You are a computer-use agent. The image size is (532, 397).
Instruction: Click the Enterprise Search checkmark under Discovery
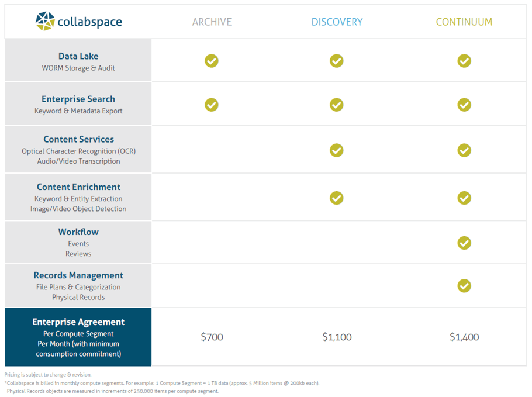[x=337, y=105]
